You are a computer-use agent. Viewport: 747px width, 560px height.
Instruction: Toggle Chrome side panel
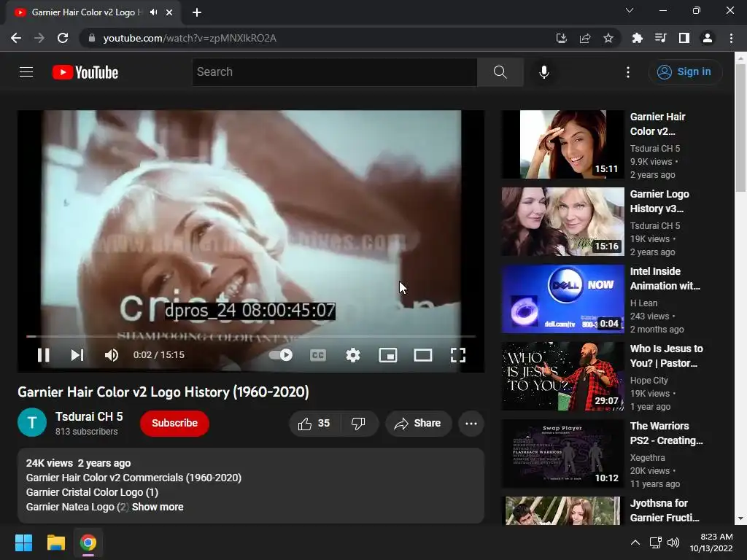[x=684, y=38]
